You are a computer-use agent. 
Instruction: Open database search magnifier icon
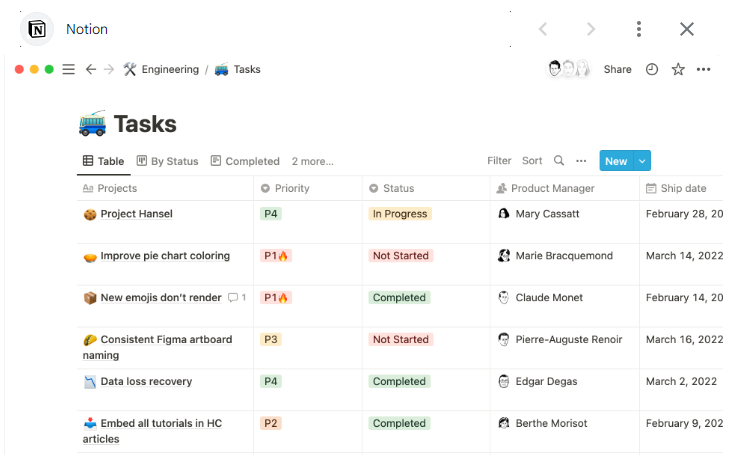tap(559, 161)
